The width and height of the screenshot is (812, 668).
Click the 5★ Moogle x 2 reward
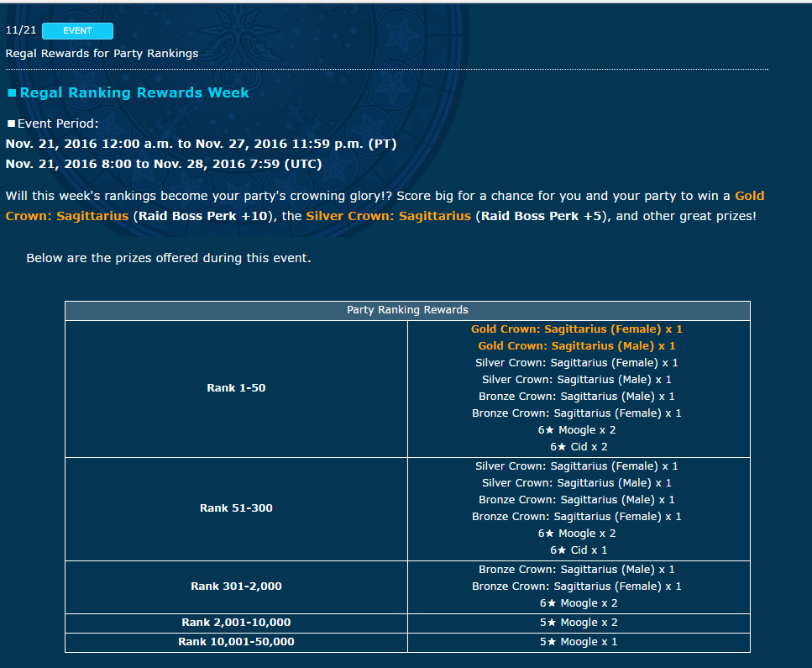coord(578,623)
